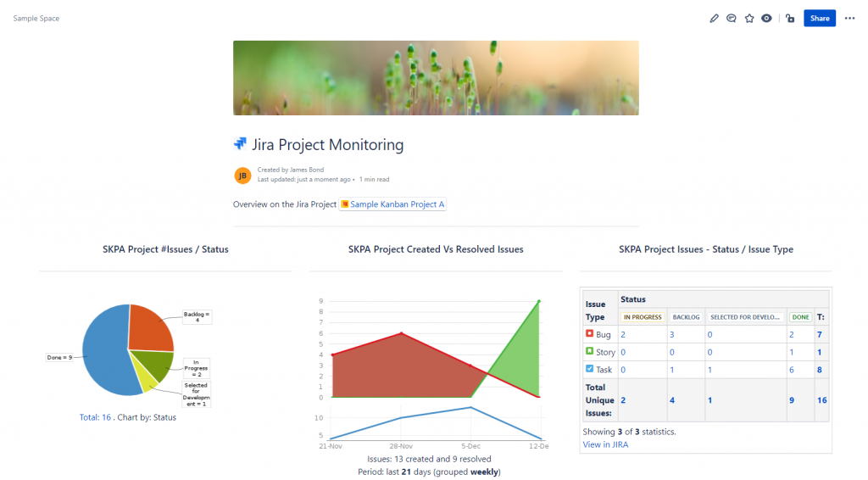Screen dimensions: 868x480
Task: Click the DONE status header badge
Action: click(x=800, y=317)
